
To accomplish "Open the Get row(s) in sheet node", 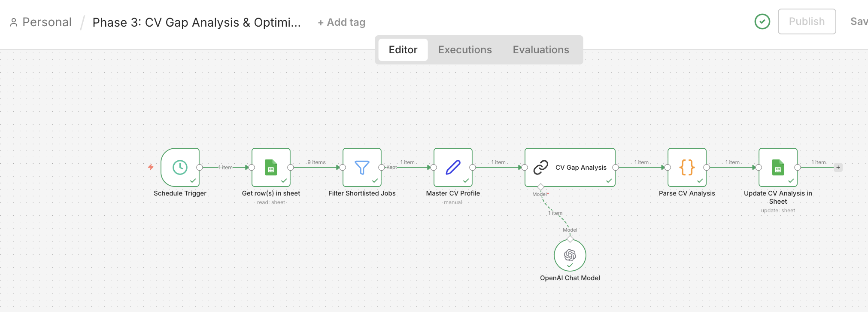I will [x=271, y=167].
